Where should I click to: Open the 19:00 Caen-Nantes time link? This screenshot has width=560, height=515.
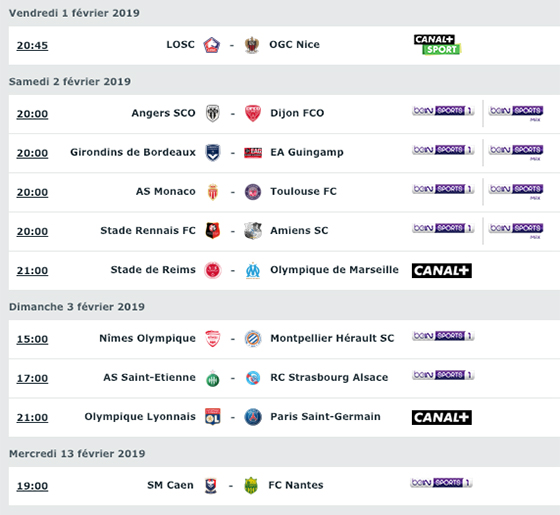32,486
